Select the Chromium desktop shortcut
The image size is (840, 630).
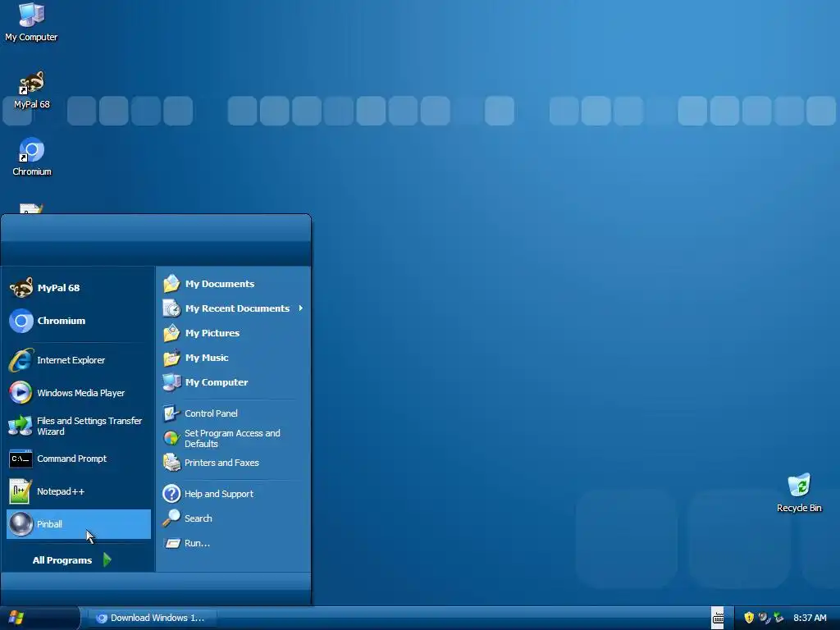[32, 157]
